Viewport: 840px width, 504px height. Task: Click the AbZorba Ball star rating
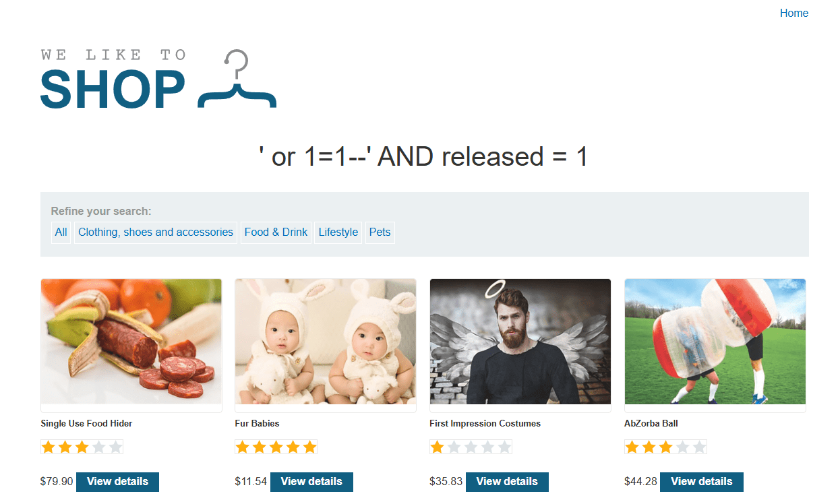click(666, 447)
